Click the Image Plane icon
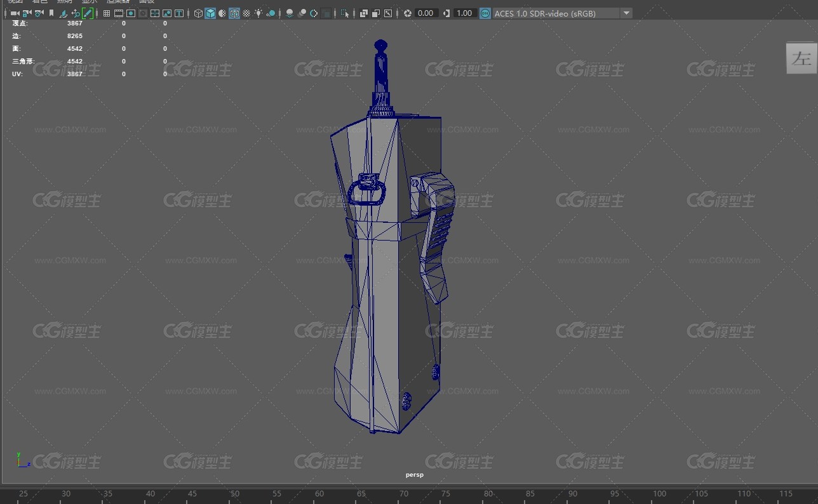This screenshot has height=504, width=818. pyautogui.click(x=64, y=13)
